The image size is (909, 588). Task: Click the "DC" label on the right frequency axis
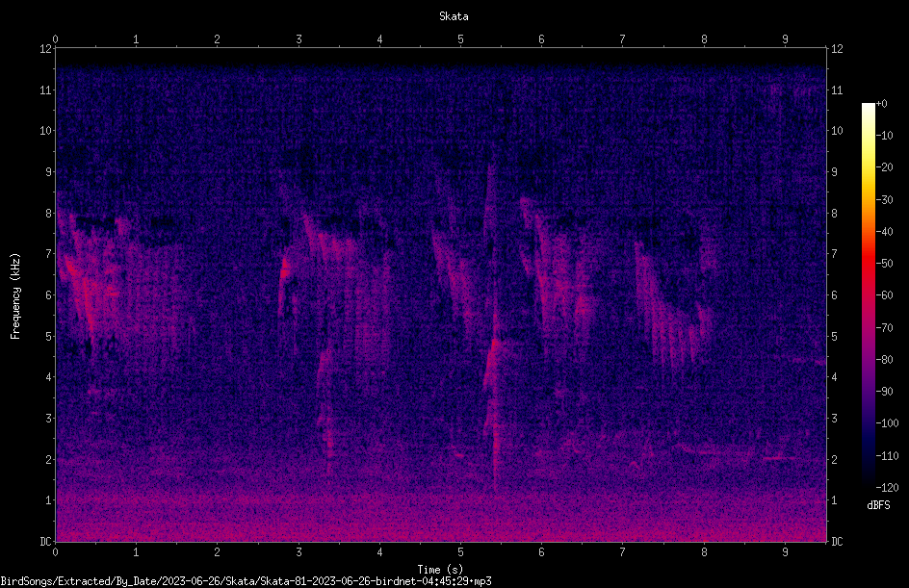pyautogui.click(x=837, y=542)
